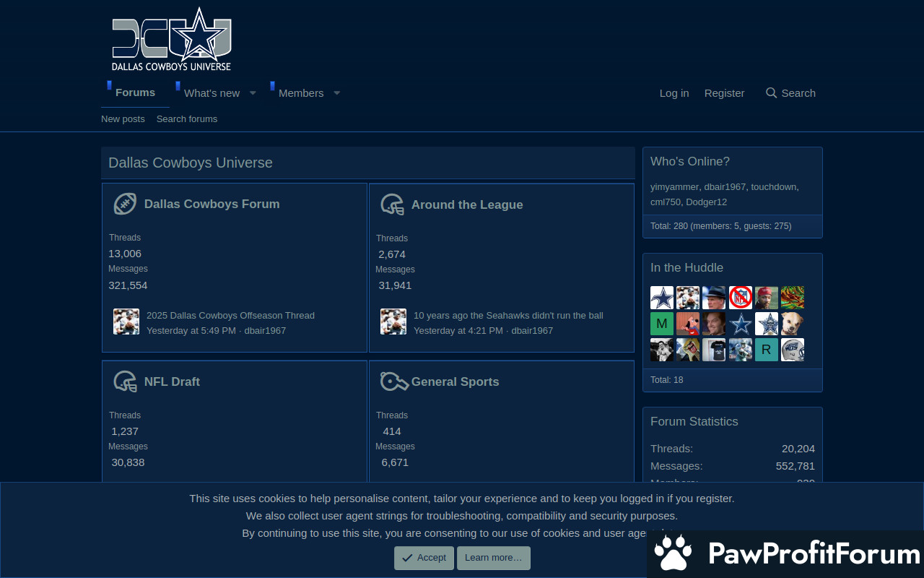Open the green M member avatar
The width and height of the screenshot is (924, 578).
pyautogui.click(x=662, y=324)
